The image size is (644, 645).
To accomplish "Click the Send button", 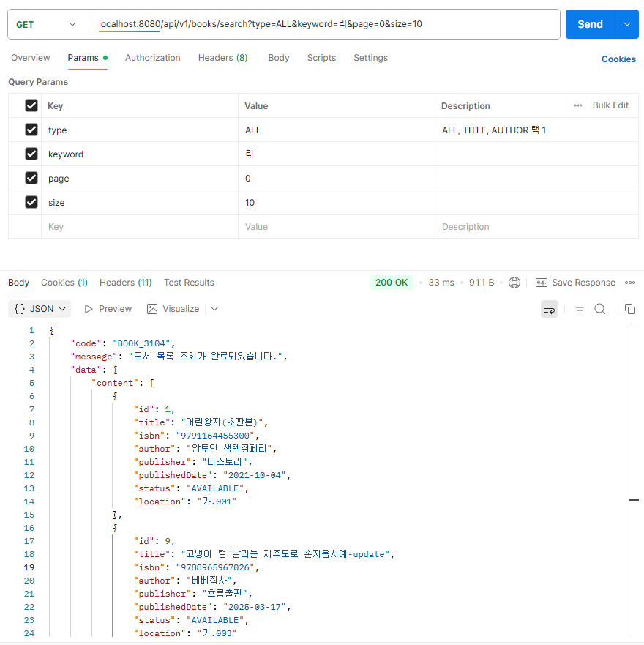I will pyautogui.click(x=590, y=24).
